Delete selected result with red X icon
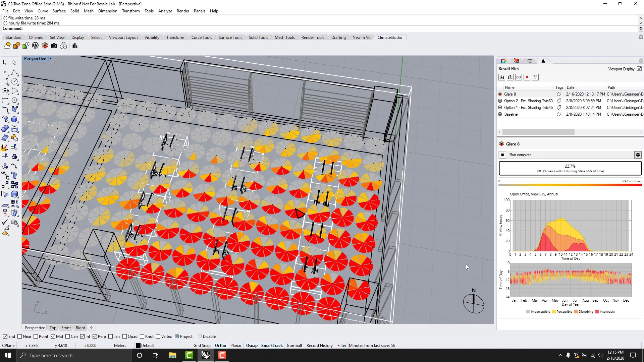644x362 pixels. pyautogui.click(x=527, y=77)
